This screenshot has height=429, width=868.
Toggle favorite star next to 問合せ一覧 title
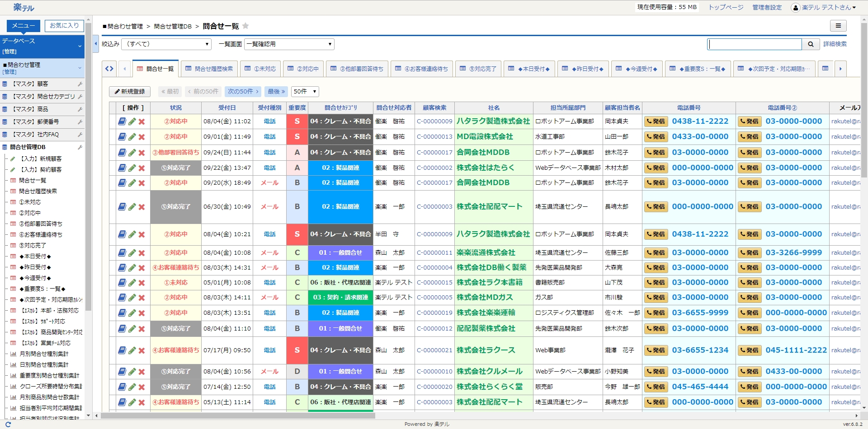click(245, 26)
